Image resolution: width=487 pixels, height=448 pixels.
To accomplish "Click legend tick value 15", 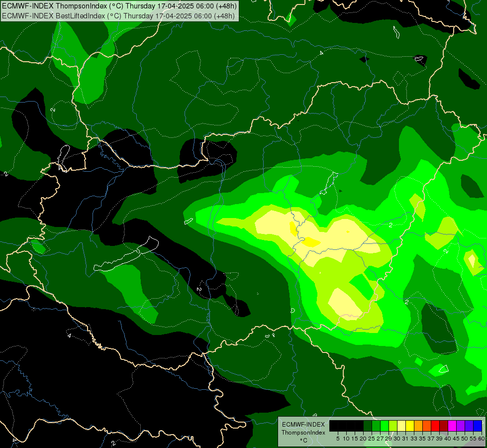I will [355, 439].
